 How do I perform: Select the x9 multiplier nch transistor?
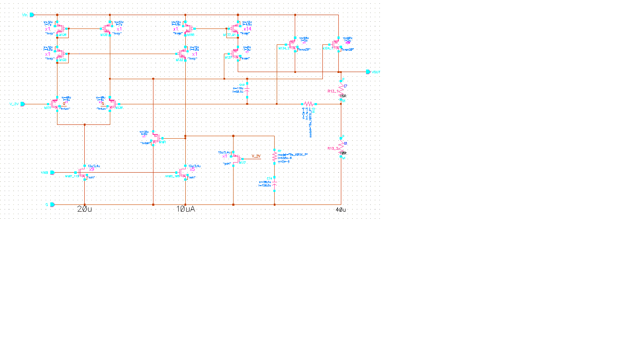click(82, 172)
